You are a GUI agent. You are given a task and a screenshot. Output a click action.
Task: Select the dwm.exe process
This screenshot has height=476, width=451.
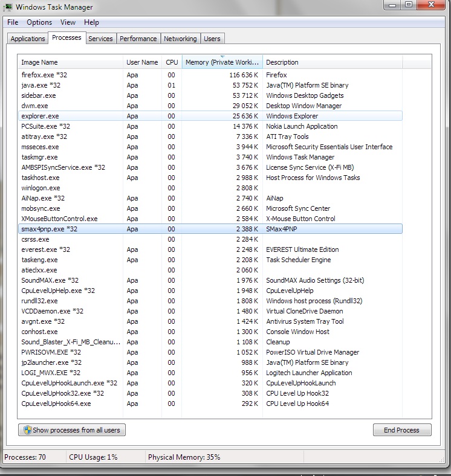(x=210, y=106)
